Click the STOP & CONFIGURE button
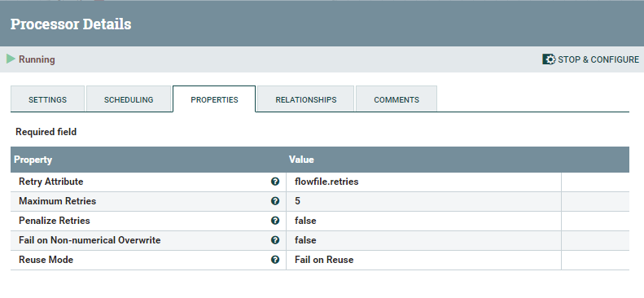 point(590,59)
